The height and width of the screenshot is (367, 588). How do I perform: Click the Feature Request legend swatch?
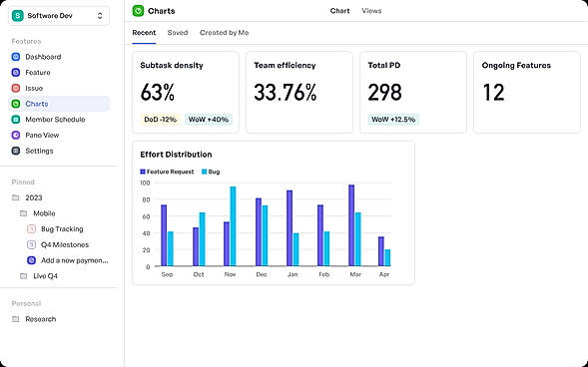[x=143, y=172]
